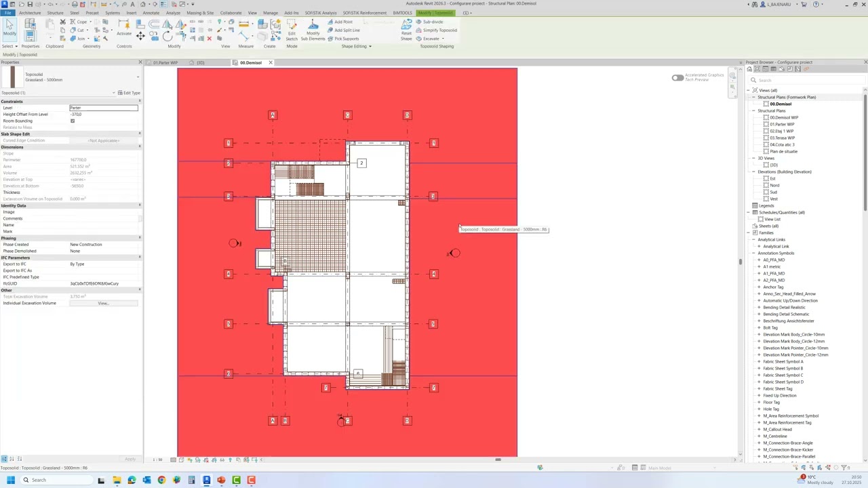The height and width of the screenshot is (488, 868).
Task: Click the Windows Start button
Action: click(11, 480)
